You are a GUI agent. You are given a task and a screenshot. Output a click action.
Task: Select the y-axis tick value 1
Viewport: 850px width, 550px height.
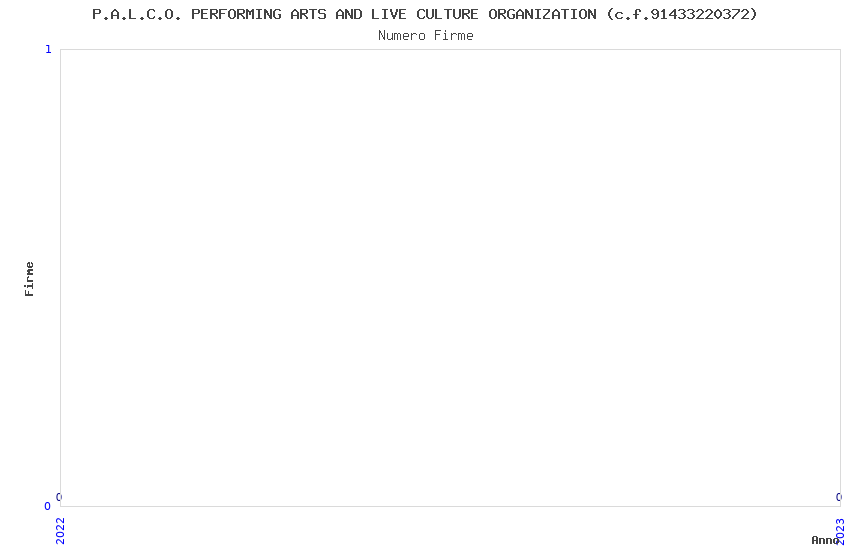[48, 49]
